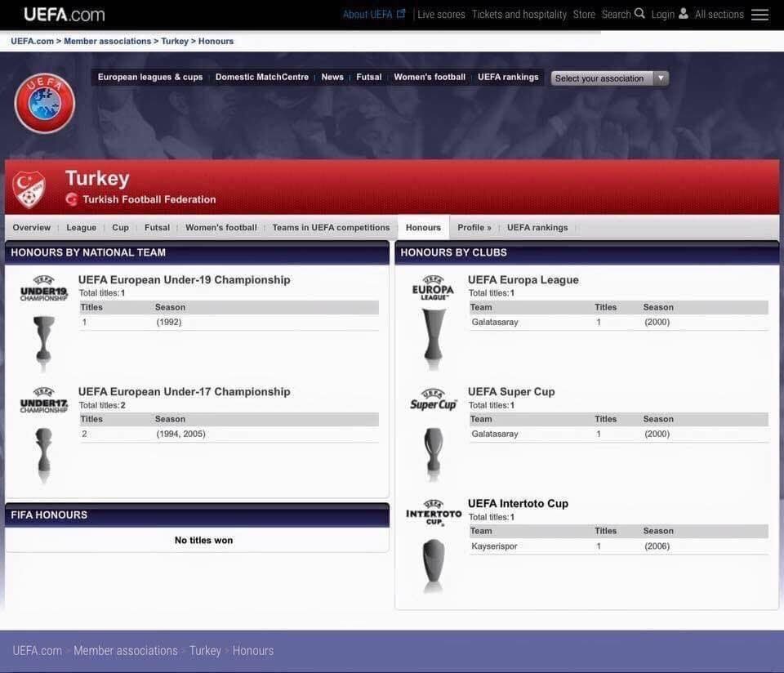Image resolution: width=784 pixels, height=673 pixels.
Task: Open About UEFA external link
Action: pos(373,15)
